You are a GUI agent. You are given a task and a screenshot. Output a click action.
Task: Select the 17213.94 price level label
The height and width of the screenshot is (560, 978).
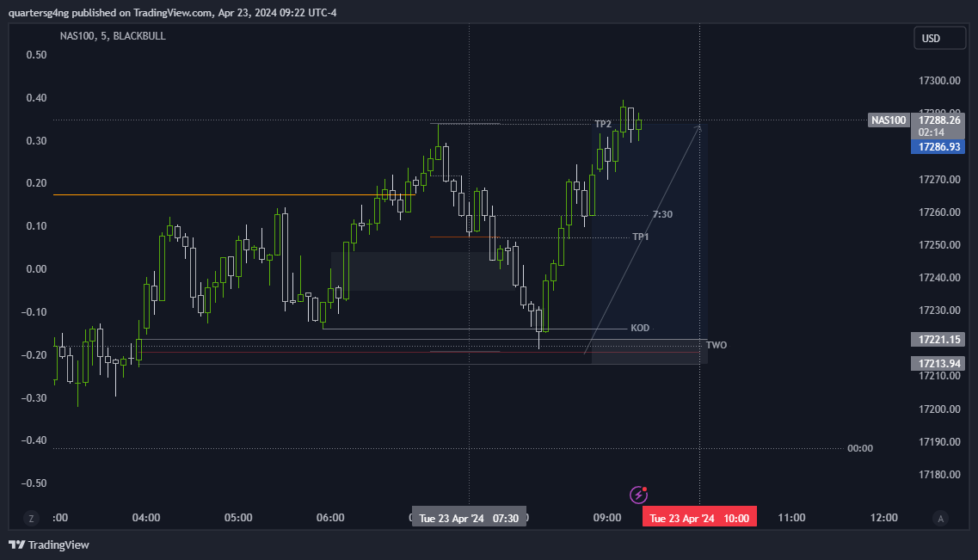tap(938, 364)
